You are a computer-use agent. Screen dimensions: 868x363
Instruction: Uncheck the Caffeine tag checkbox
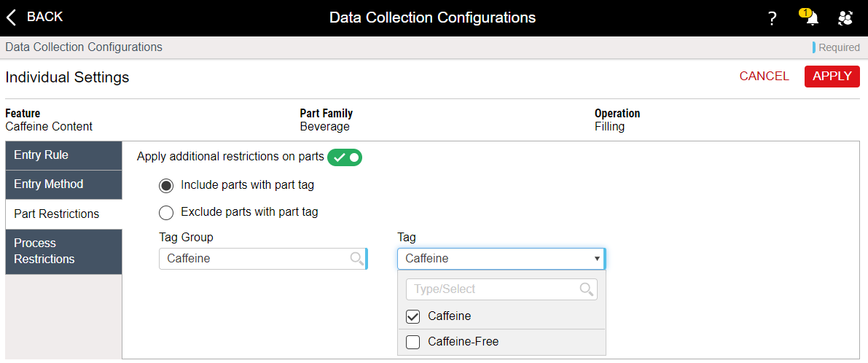[413, 316]
